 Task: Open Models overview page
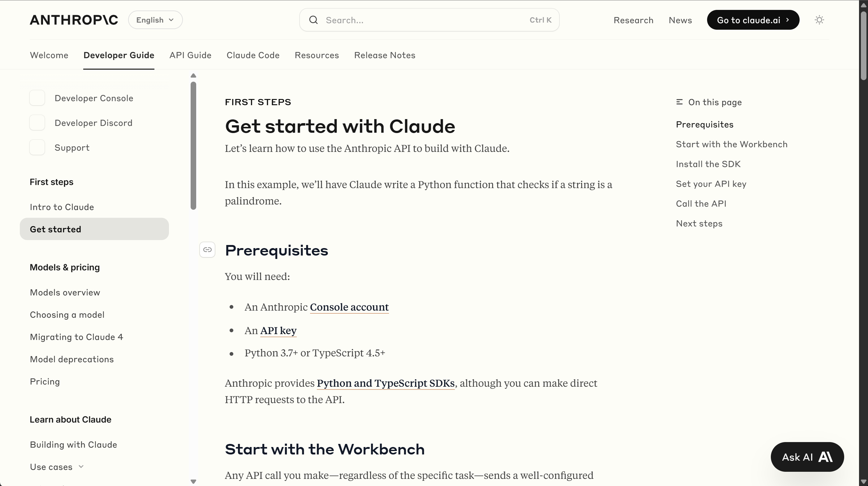click(x=65, y=292)
